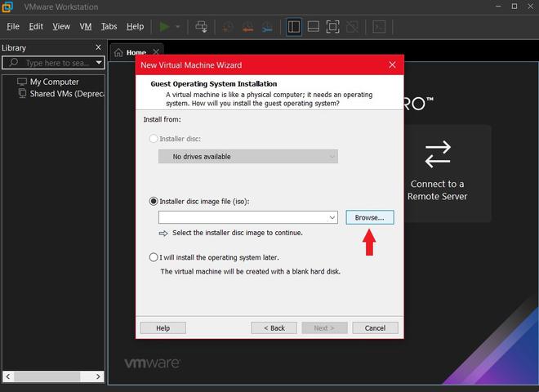Select I will install operating system later
Viewport: 539px width, 392px height.
154,257
